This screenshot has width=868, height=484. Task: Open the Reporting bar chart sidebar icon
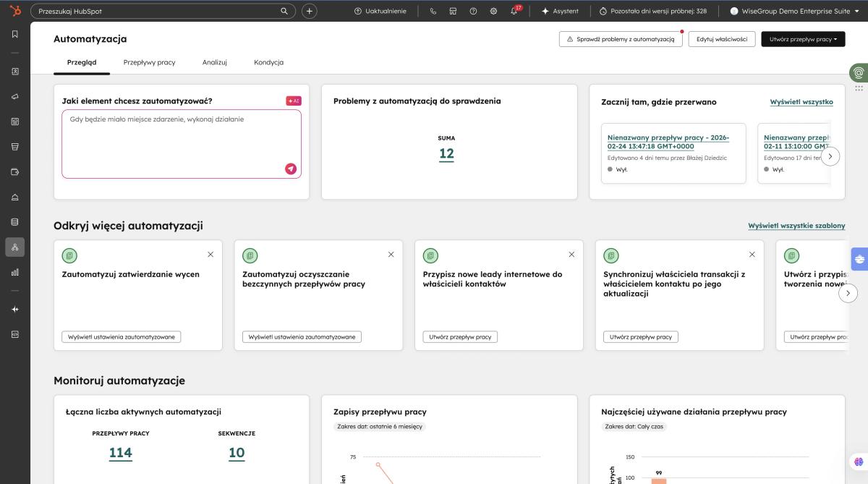[15, 272]
